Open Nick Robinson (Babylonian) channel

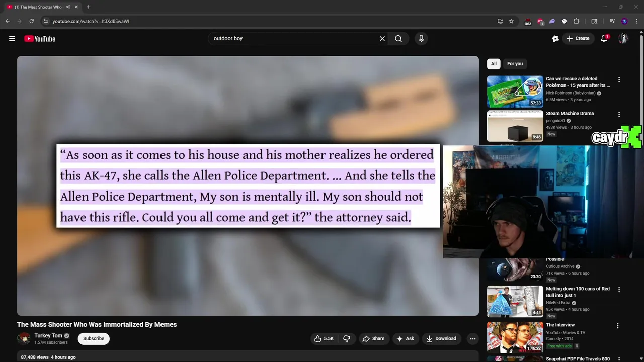click(571, 93)
